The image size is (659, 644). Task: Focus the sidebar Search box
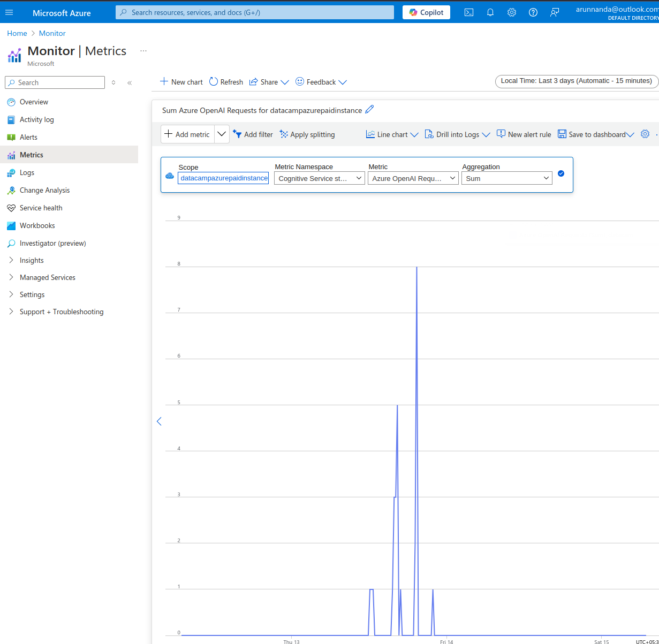coord(55,82)
